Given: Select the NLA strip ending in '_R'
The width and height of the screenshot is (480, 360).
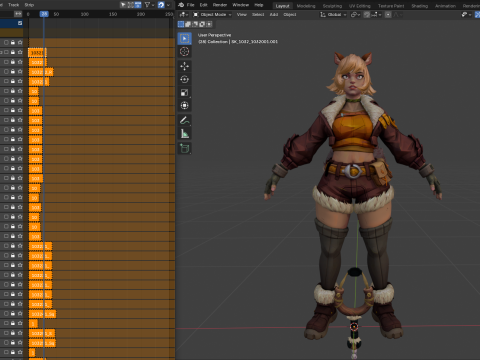Looking at the screenshot, I should (41, 72).
